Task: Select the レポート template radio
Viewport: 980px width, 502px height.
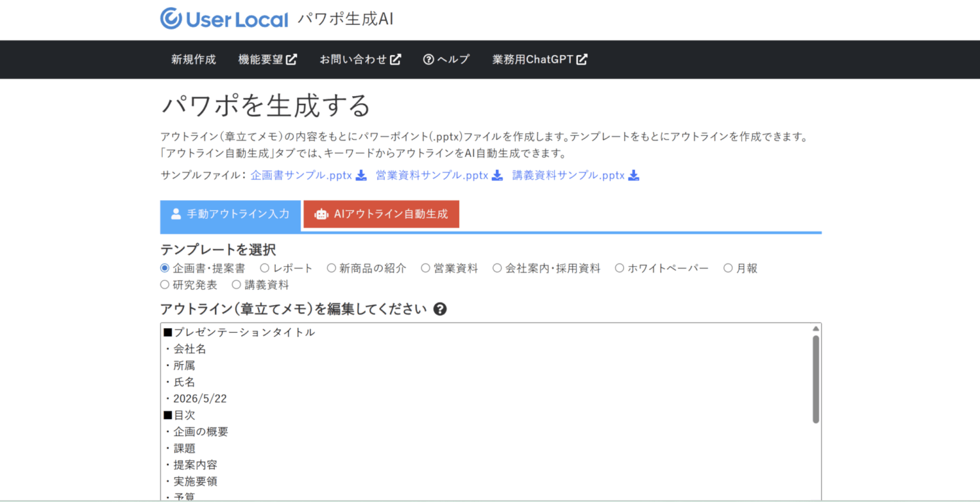Action: point(265,268)
